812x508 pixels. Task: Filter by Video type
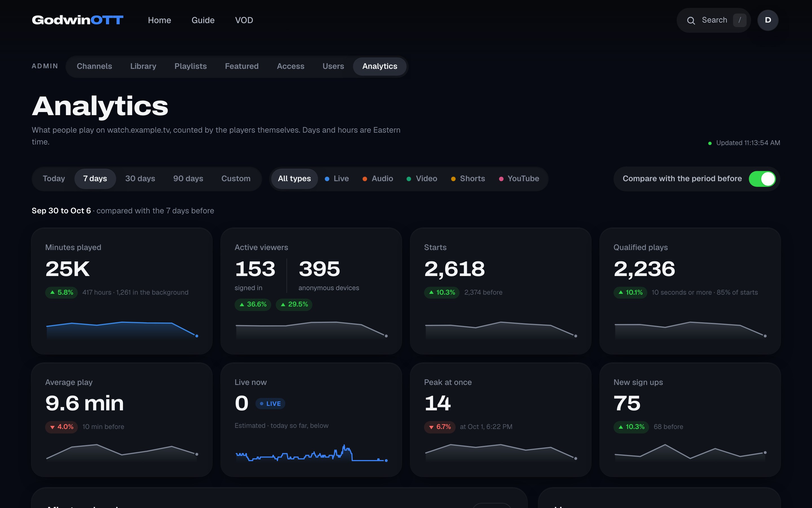(x=422, y=179)
